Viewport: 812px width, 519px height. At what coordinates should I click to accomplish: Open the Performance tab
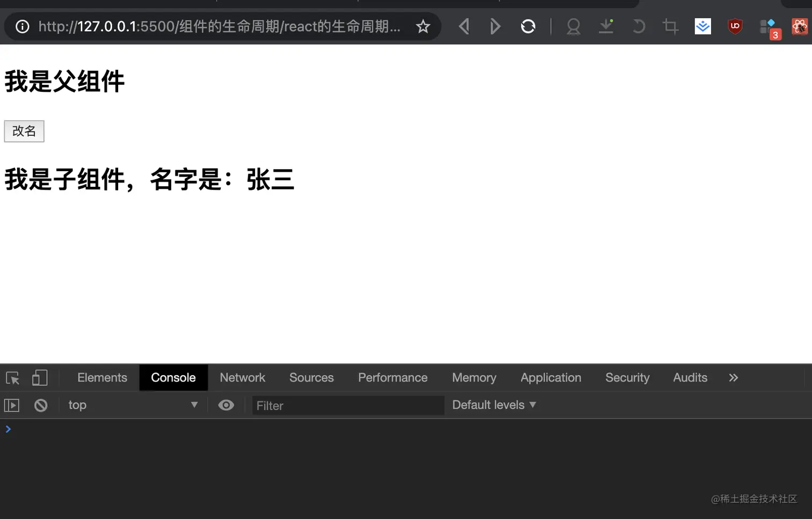coord(393,378)
